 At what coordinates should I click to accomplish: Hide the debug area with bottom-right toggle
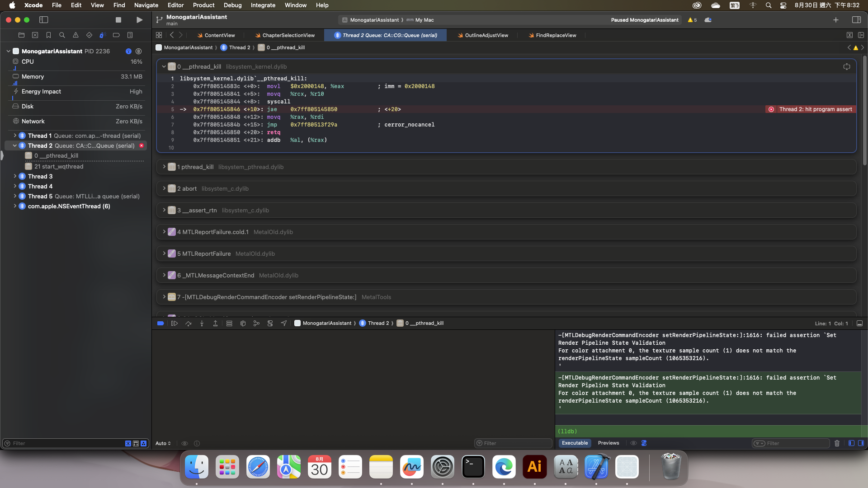click(x=859, y=324)
